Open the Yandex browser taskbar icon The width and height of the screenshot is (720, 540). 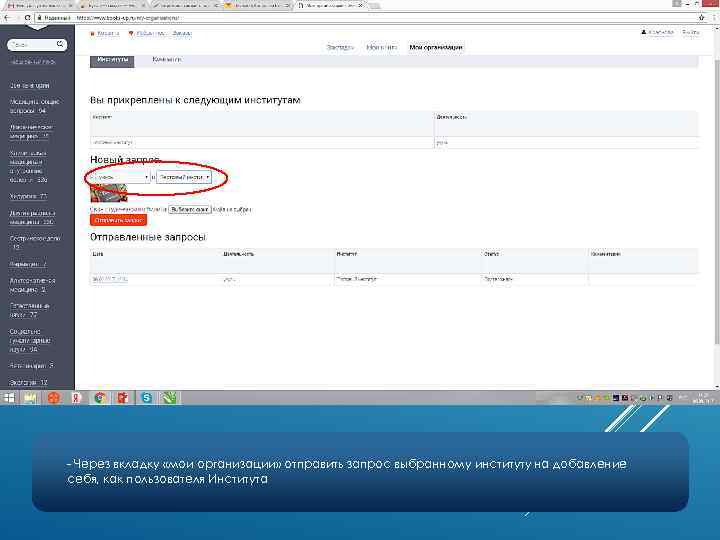click(77, 398)
